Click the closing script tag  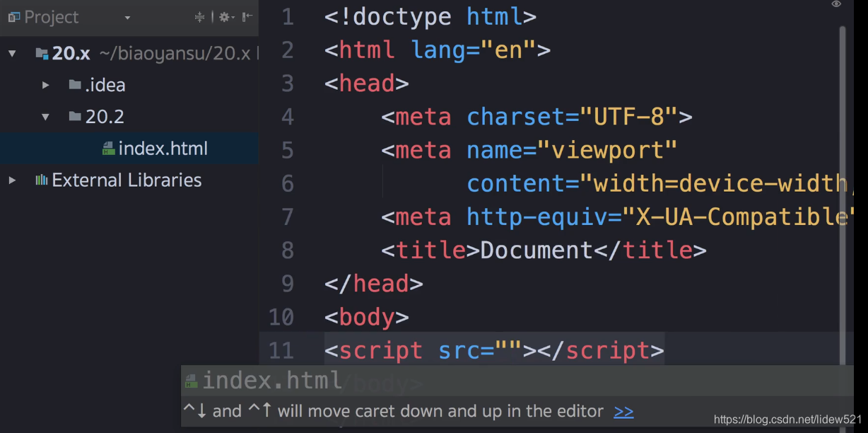click(x=601, y=350)
